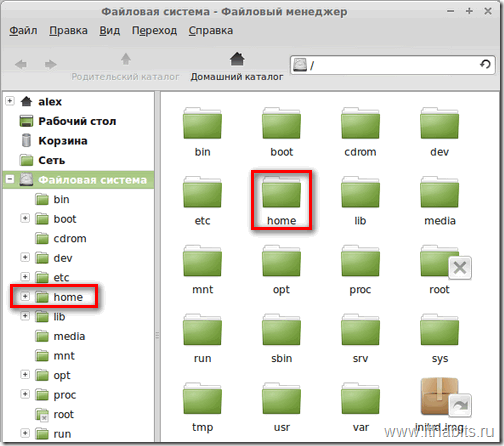Expand the lib tree node
504x446 pixels.
tap(25, 316)
